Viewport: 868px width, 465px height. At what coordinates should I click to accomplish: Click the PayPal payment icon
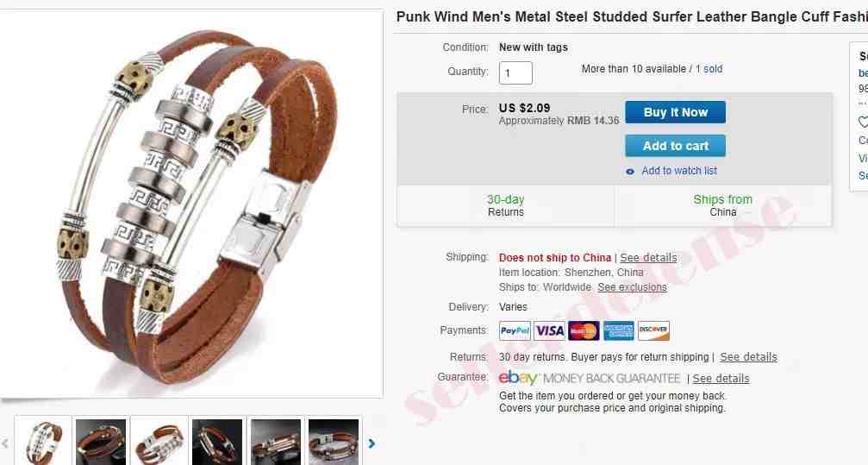pyautogui.click(x=515, y=331)
